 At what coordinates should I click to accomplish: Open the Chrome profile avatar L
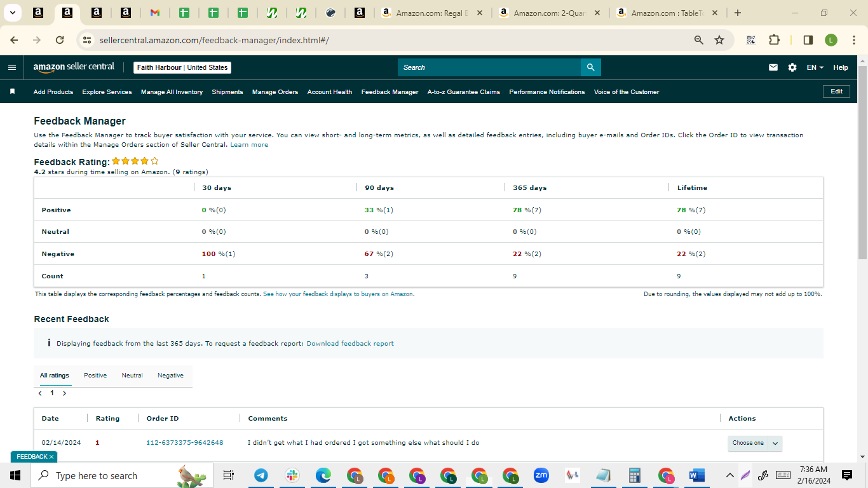831,40
